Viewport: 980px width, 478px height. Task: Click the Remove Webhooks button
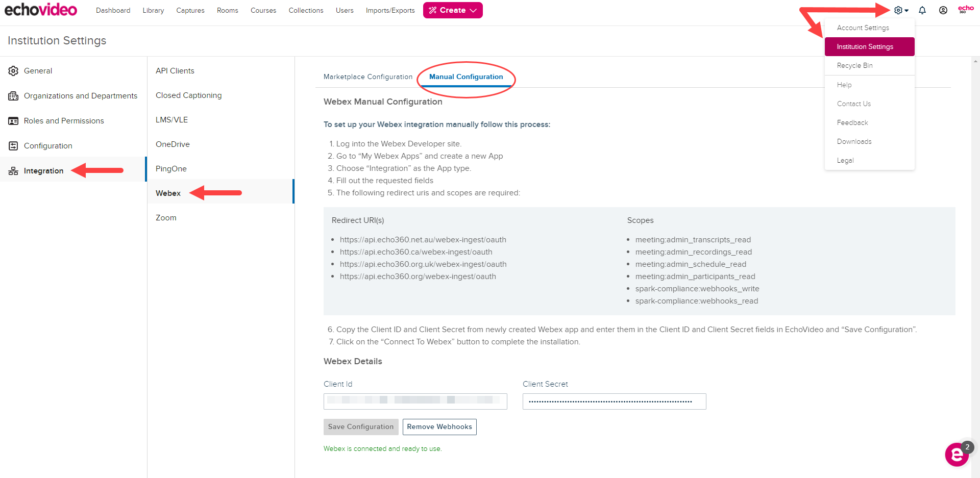(439, 426)
